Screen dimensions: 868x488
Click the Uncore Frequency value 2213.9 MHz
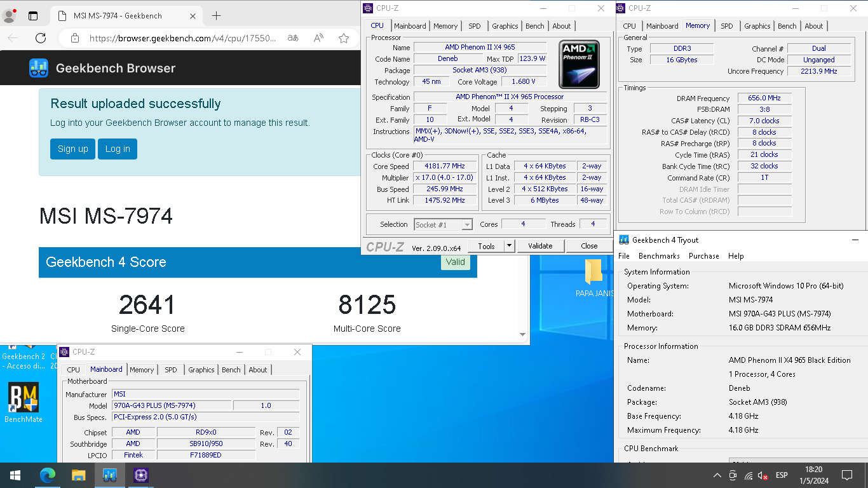819,71
